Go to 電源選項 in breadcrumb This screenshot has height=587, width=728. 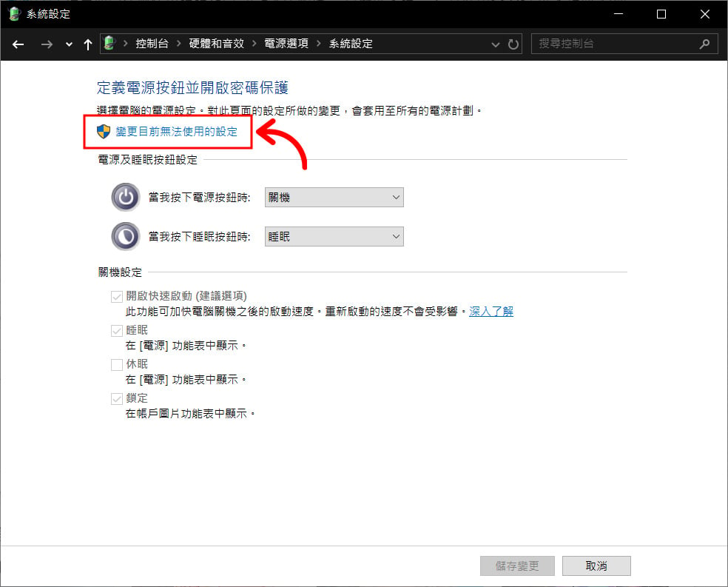[x=285, y=44]
